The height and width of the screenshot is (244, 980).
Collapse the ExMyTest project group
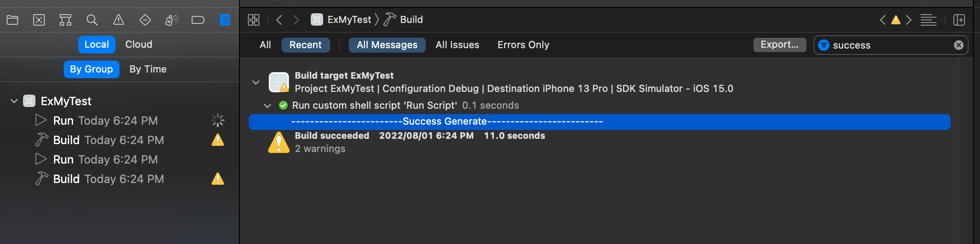click(x=14, y=101)
